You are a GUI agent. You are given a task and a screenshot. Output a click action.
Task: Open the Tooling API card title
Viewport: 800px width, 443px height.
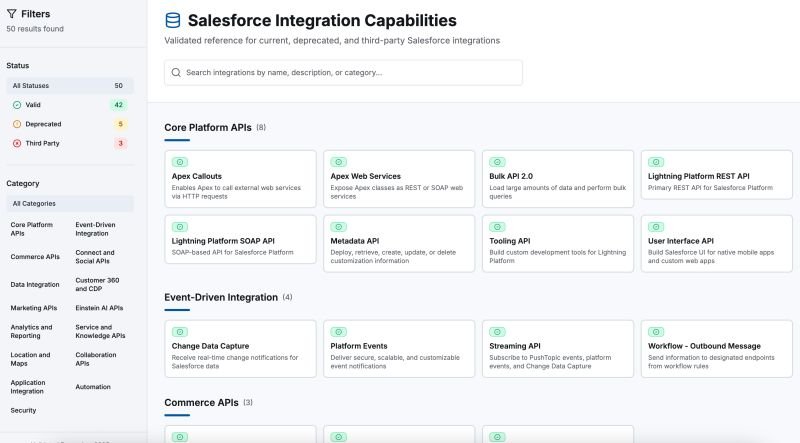coord(510,241)
